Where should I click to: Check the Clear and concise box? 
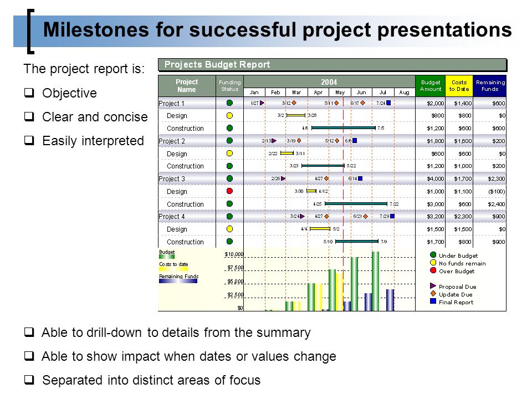(29, 116)
